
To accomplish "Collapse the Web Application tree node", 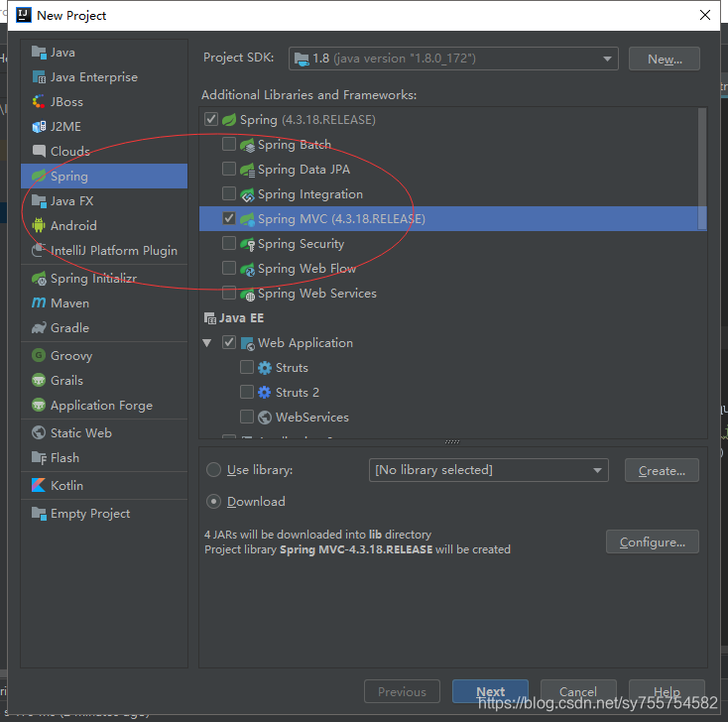I will (207, 343).
